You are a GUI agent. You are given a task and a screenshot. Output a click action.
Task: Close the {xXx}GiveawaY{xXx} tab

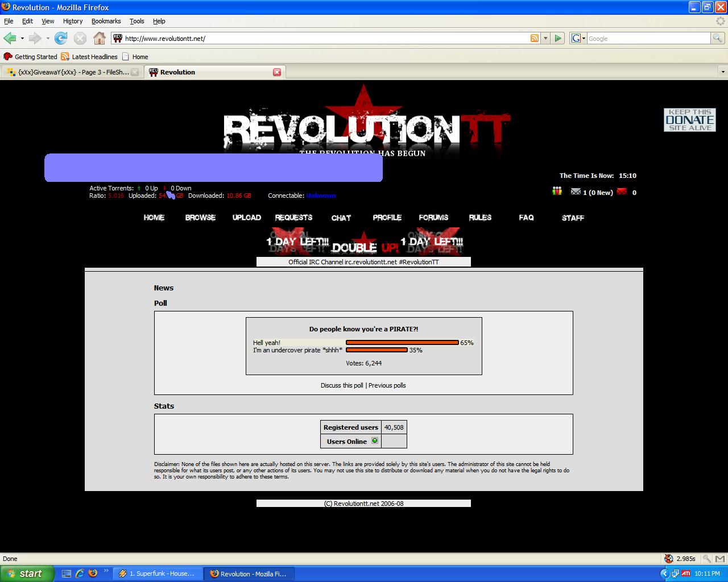135,72
